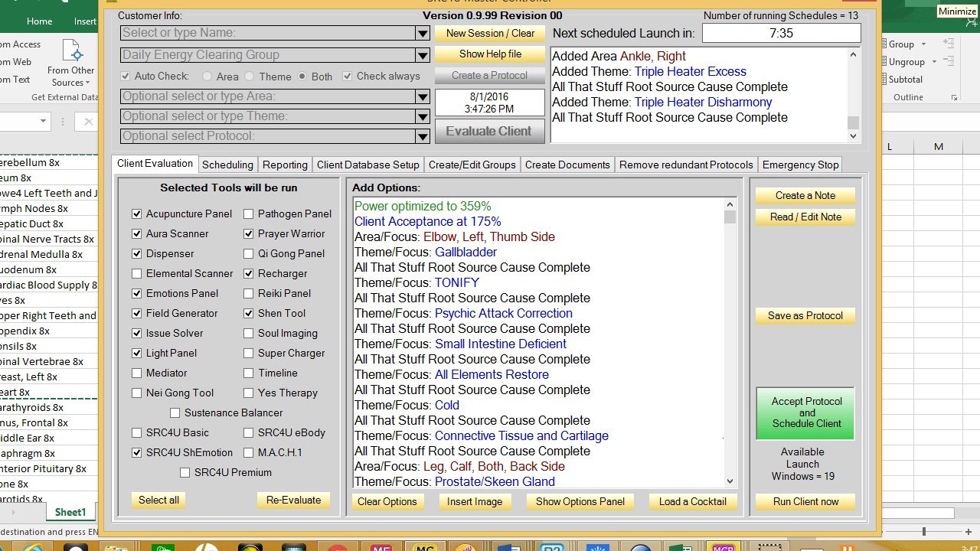This screenshot has width=980, height=551.
Task: Click the Excel zoom slider
Action: click(x=924, y=531)
